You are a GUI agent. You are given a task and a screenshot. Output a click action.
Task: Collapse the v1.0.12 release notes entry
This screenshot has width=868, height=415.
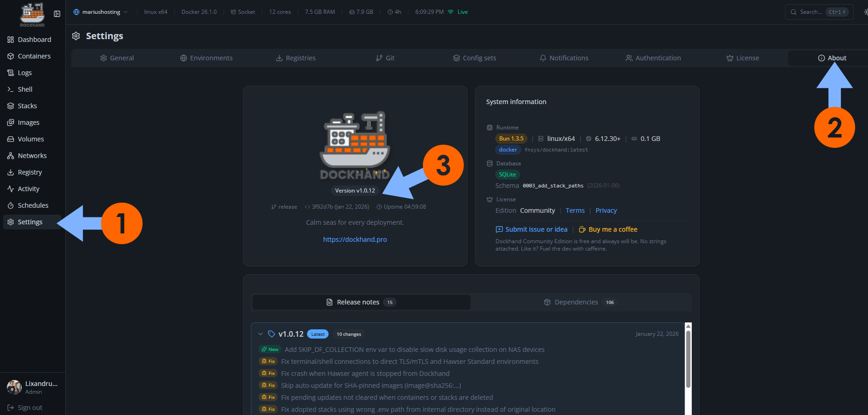261,333
